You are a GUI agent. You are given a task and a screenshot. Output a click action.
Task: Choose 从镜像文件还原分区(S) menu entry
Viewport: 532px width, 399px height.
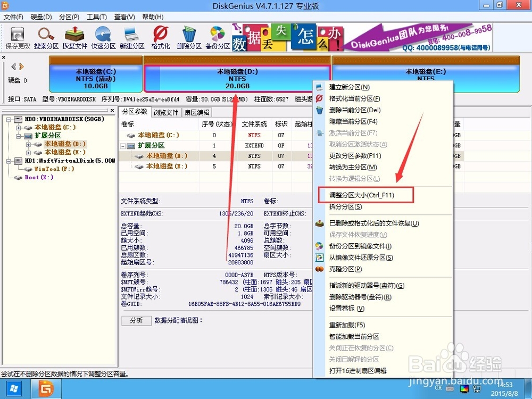pyautogui.click(x=383, y=257)
